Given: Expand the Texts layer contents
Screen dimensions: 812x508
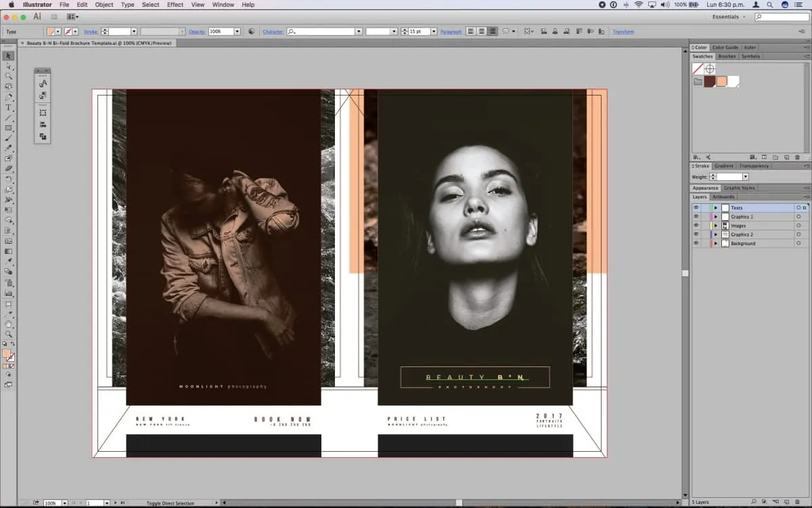Looking at the screenshot, I should (716, 208).
